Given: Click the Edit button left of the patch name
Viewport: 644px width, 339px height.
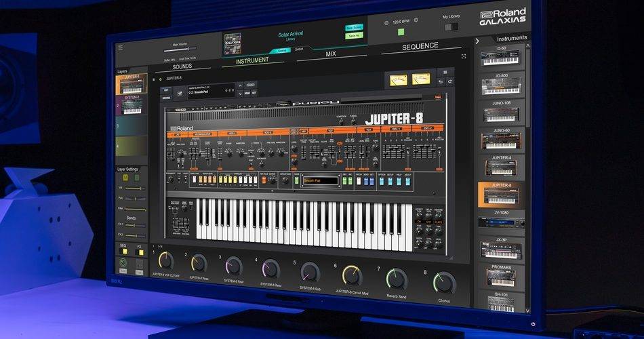Looking at the screenshot, I should [166, 89].
